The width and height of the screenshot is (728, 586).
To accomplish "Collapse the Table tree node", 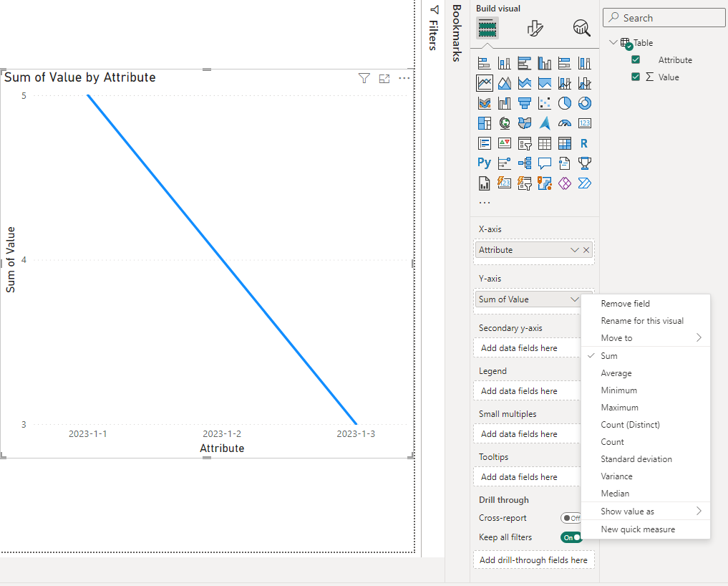I will pyautogui.click(x=613, y=42).
